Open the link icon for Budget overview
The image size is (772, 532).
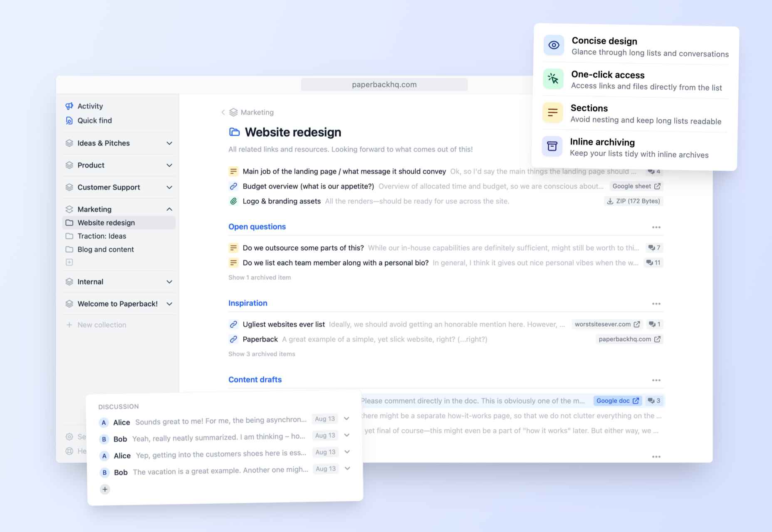tap(233, 186)
